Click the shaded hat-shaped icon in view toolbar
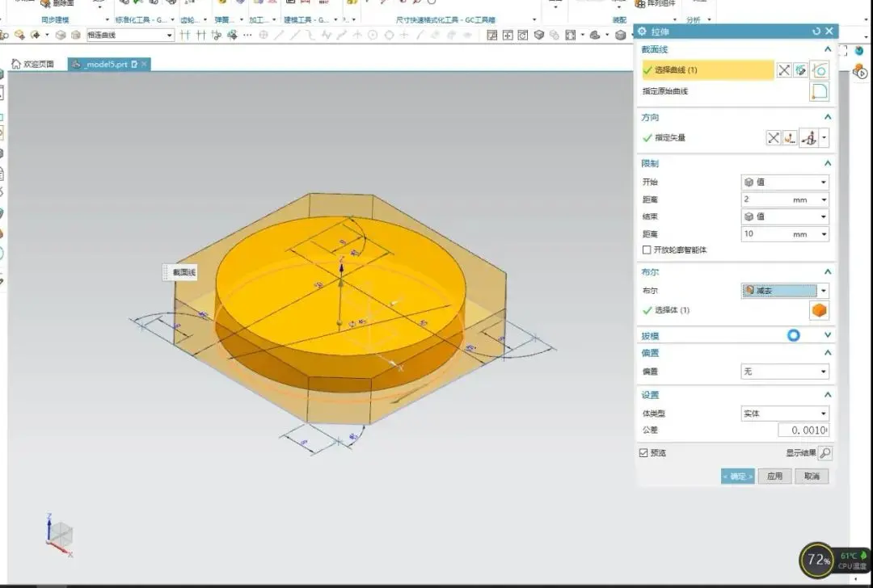The height and width of the screenshot is (588, 873). [595, 35]
